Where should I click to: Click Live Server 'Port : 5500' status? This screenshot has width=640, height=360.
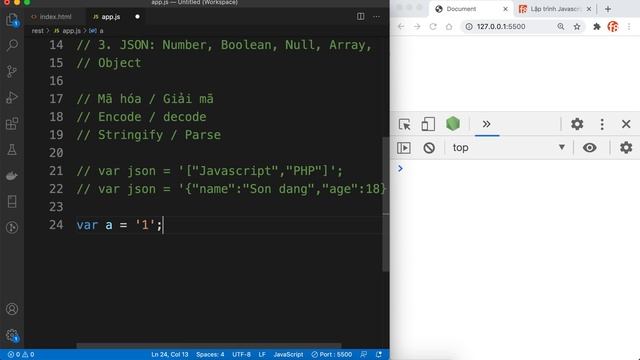click(331, 354)
